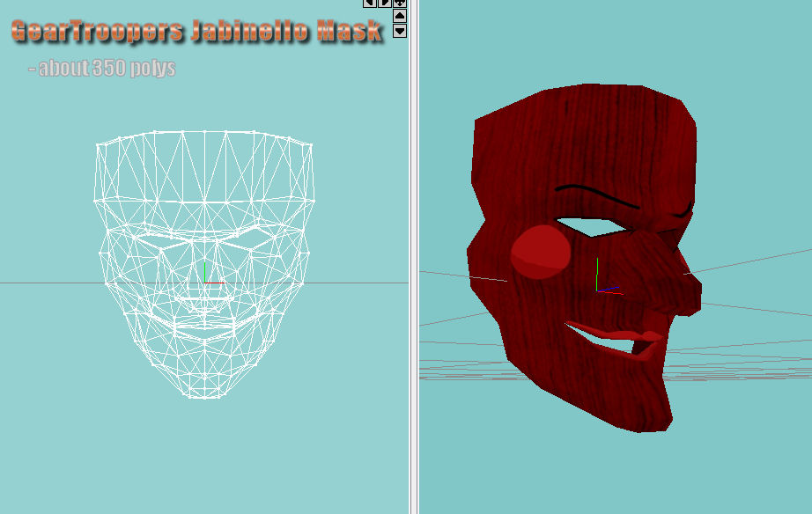Screen dimensions: 812x514
Task: Click the center-view icon beside the arrows
Action: [x=400, y=3]
